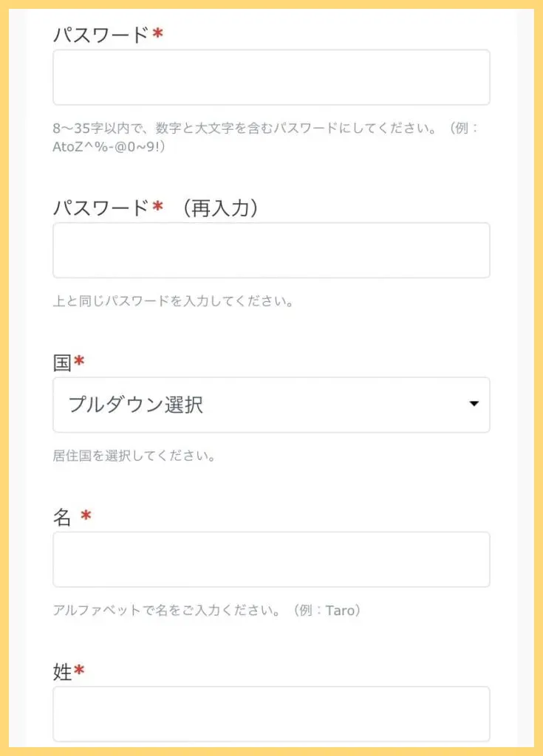The height and width of the screenshot is (756, 543).
Task: Select the 名 (first name) text field
Action: coord(271,559)
